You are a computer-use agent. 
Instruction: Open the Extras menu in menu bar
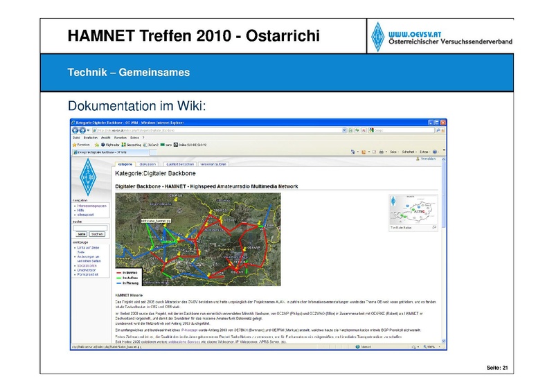point(134,138)
